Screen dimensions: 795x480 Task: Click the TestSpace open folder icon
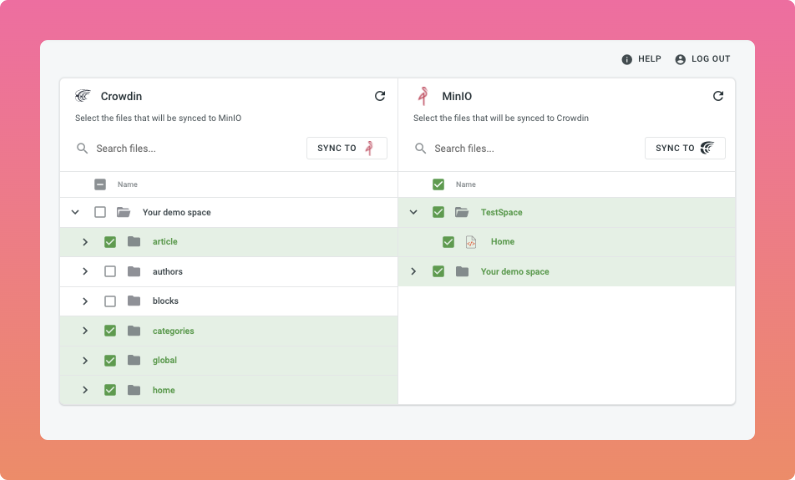462,212
